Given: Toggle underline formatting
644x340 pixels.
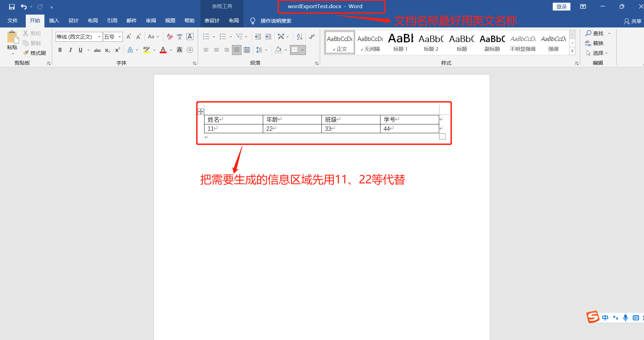Looking at the screenshot, I should (80, 50).
